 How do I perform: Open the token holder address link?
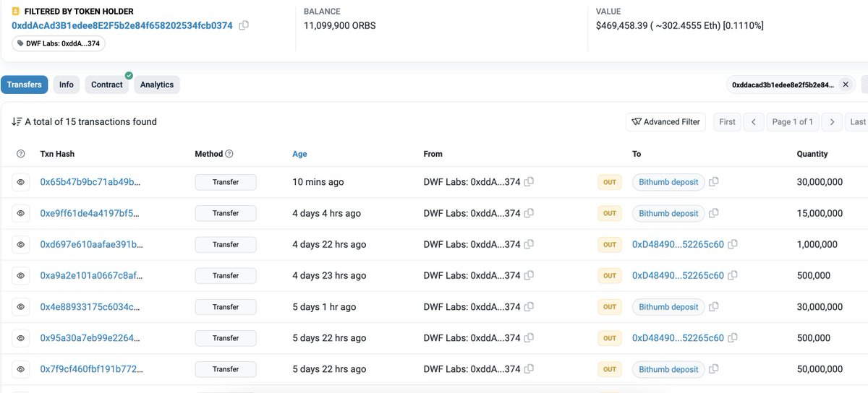click(122, 25)
